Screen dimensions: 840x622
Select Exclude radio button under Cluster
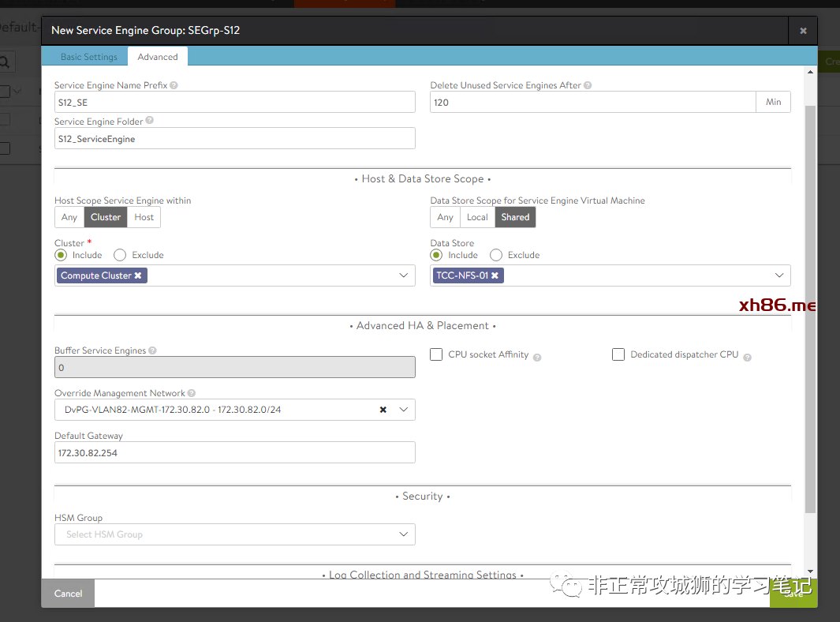pyautogui.click(x=120, y=255)
